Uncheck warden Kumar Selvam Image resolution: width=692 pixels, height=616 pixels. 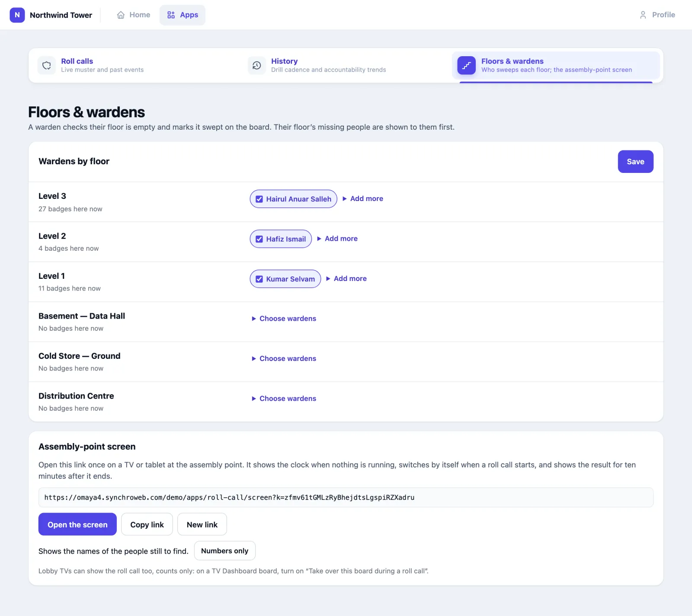(259, 279)
